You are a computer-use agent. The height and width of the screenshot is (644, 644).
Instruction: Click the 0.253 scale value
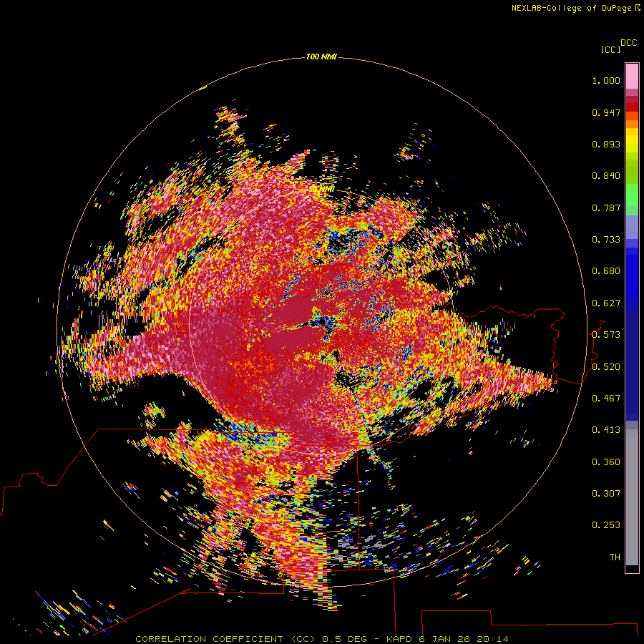point(606,525)
